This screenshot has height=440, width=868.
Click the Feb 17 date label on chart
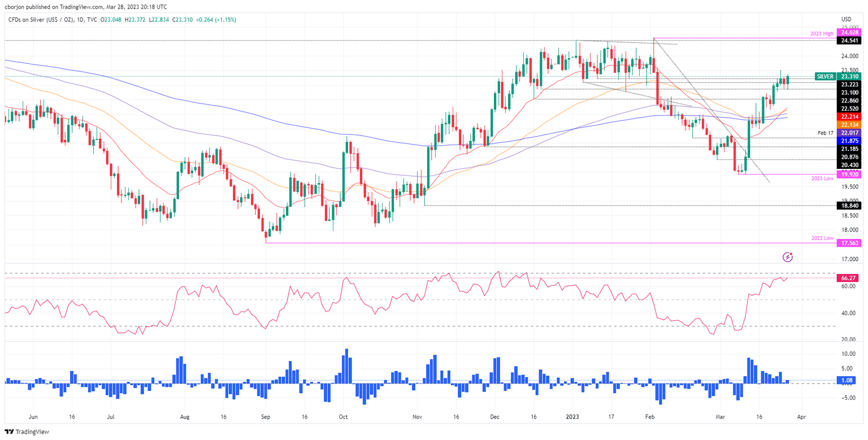[x=825, y=133]
